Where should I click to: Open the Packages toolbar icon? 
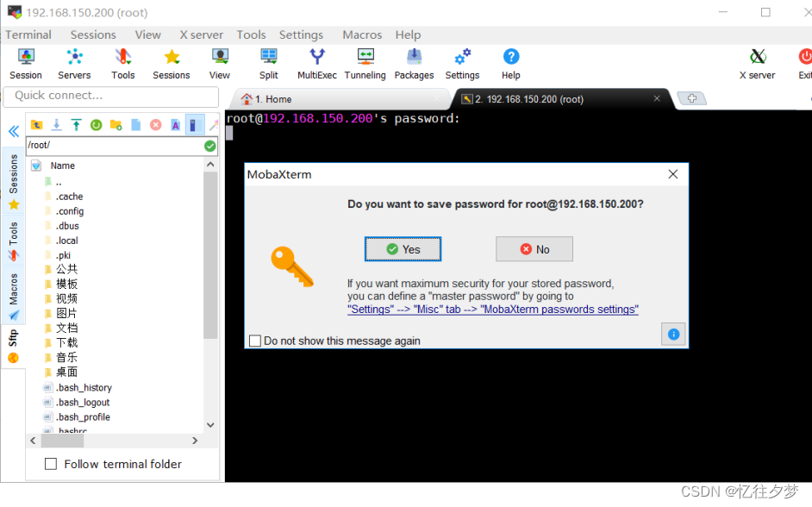(414, 64)
